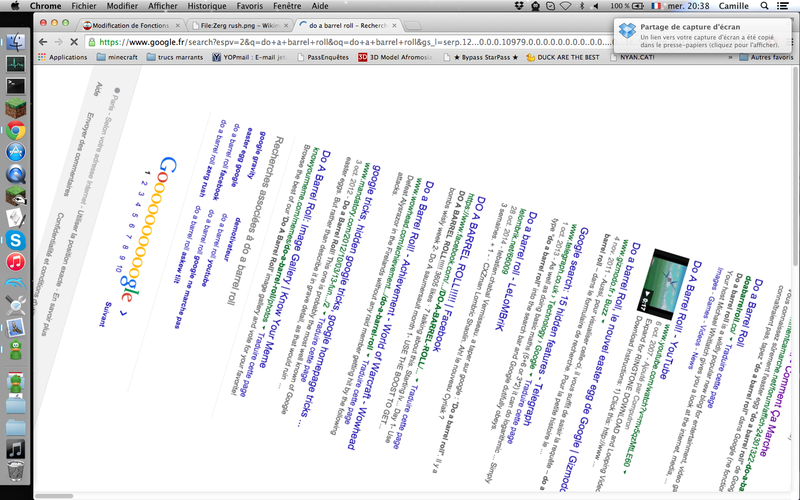Open the Historique menu

[x=207, y=6]
